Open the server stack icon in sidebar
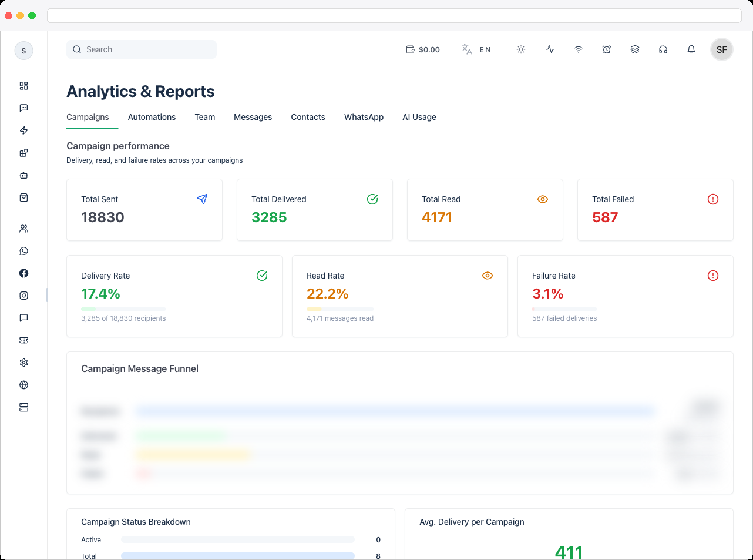 pyautogui.click(x=23, y=407)
